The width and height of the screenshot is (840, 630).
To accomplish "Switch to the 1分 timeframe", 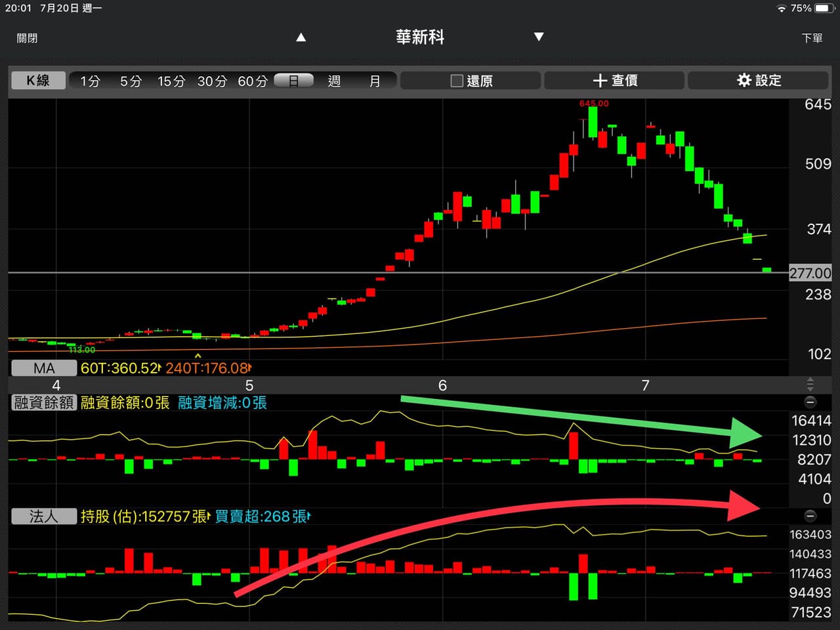I will [x=91, y=81].
